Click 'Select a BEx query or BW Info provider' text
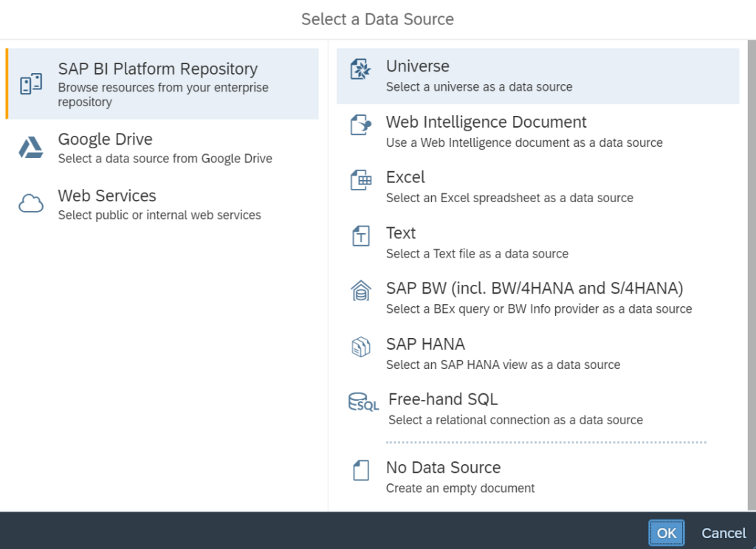This screenshot has height=549, width=756. coord(539,309)
